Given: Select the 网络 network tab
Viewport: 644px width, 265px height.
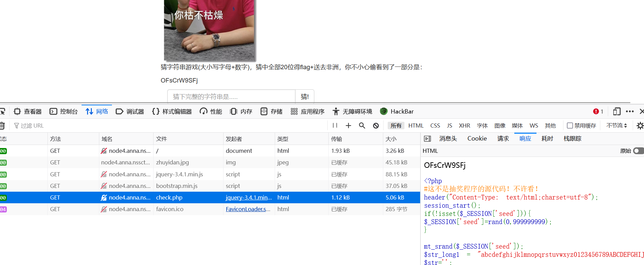Looking at the screenshot, I should (97, 112).
